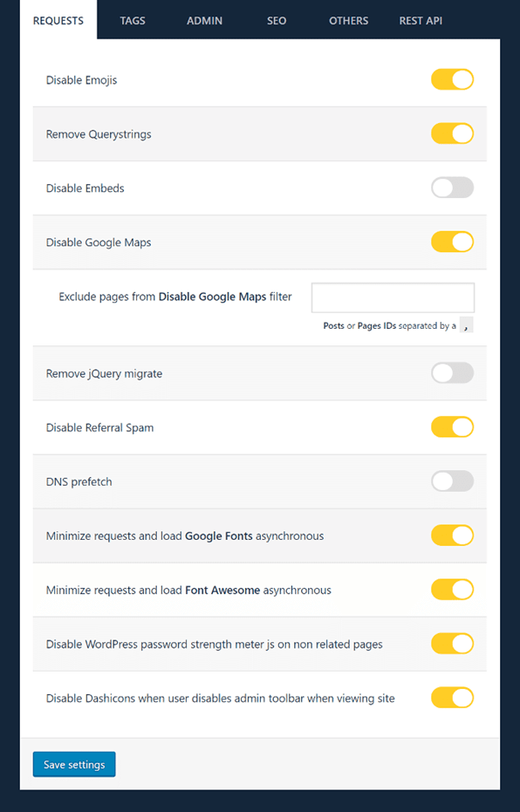Switch off Disable Google Maps toggle
The height and width of the screenshot is (812, 520).
click(x=452, y=242)
